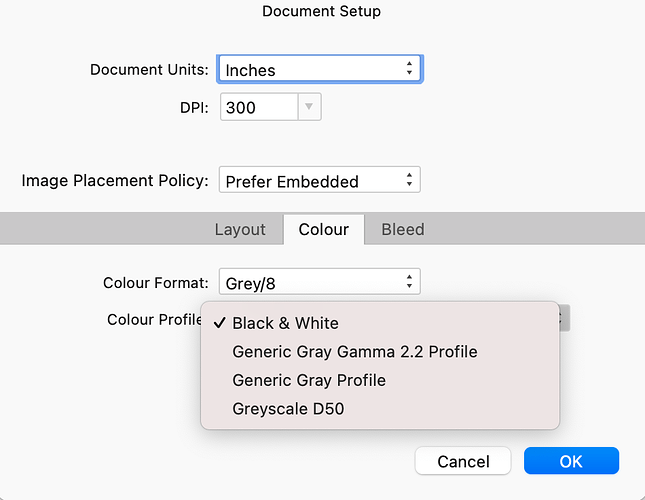Open the Document Units dropdown

click(x=319, y=70)
